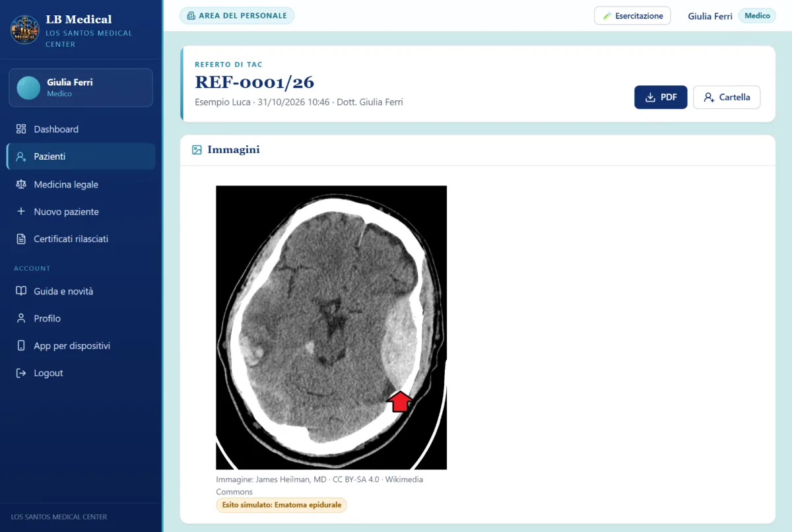Viewport: 792px width, 532px height.
Task: Click the plus icon for Nuovo paziente
Action: click(x=21, y=212)
